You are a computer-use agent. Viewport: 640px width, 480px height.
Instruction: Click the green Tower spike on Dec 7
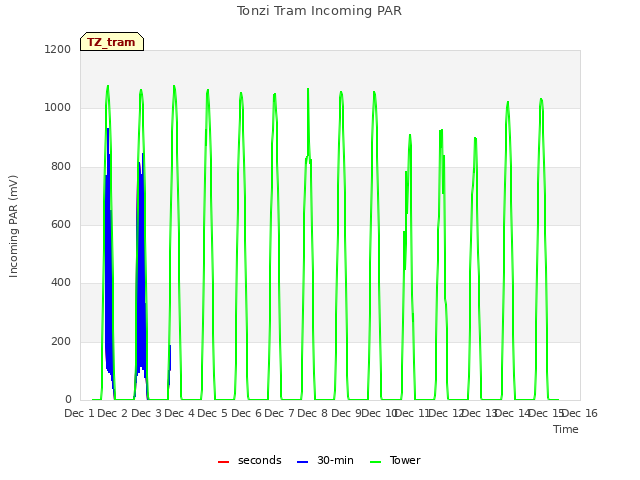pyautogui.click(x=308, y=122)
